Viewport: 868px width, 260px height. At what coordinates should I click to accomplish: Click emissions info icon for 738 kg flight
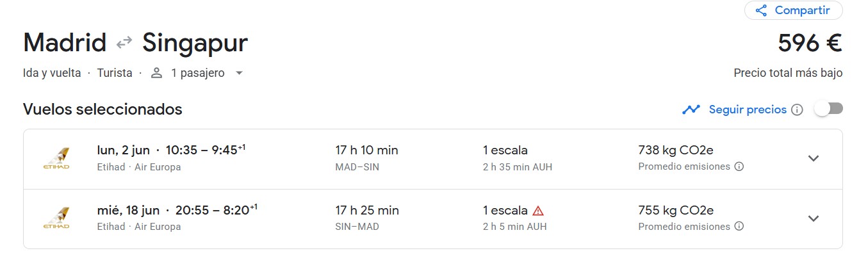coord(739,167)
